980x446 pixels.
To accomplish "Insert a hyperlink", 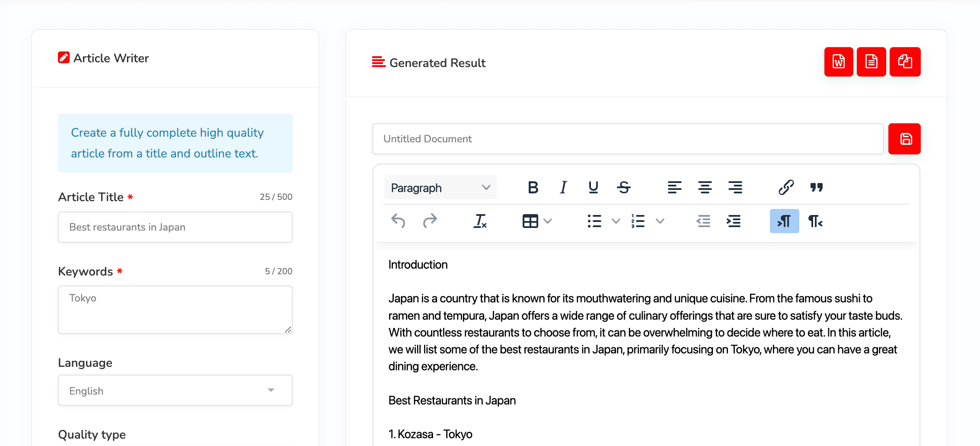I will (786, 187).
